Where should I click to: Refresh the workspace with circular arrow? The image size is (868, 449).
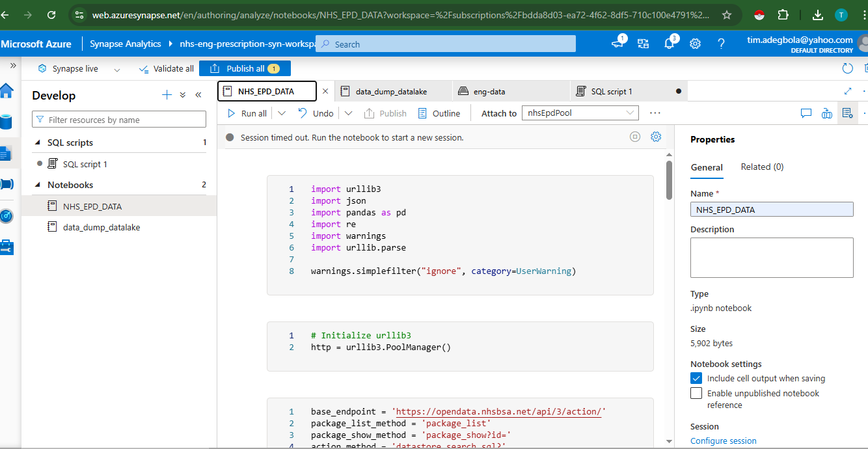(847, 68)
